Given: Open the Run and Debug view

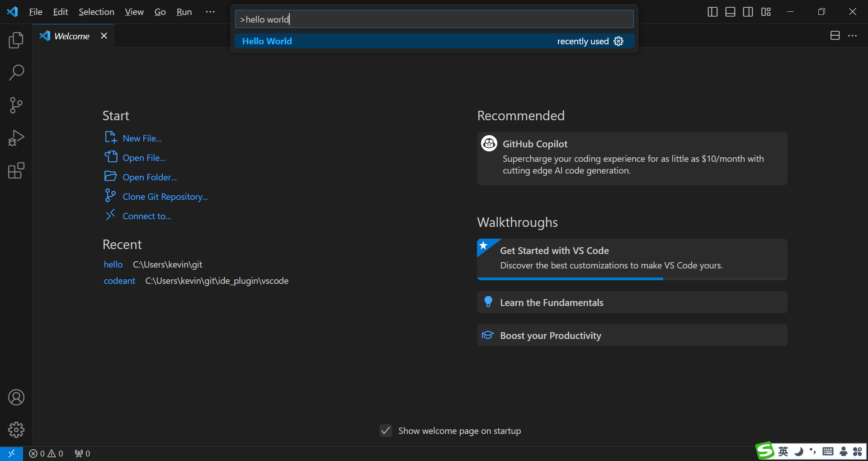Looking at the screenshot, I should pyautogui.click(x=16, y=138).
